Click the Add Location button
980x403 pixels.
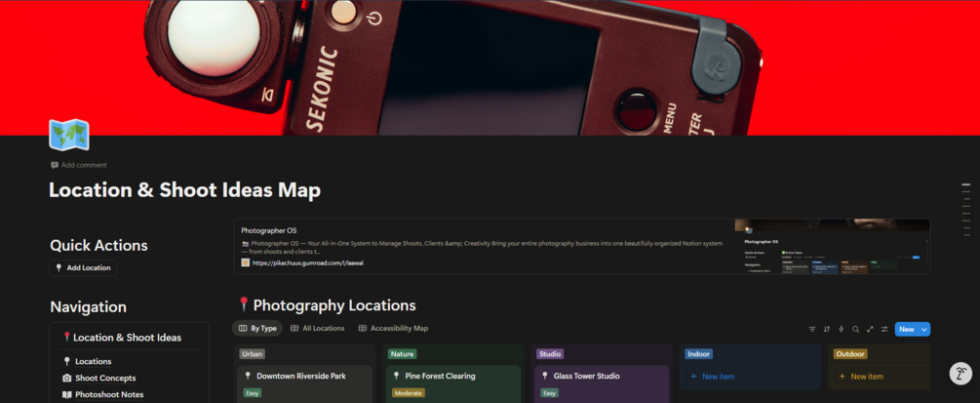pyautogui.click(x=83, y=267)
